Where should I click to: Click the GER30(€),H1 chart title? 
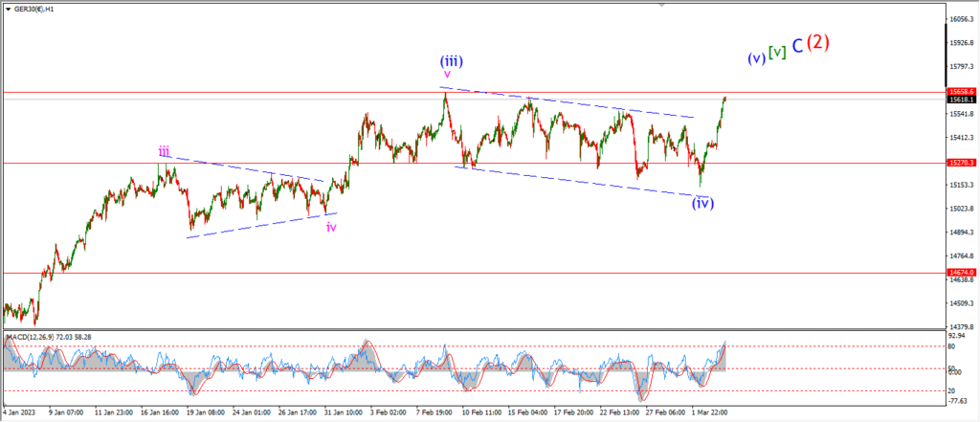pyautogui.click(x=33, y=10)
